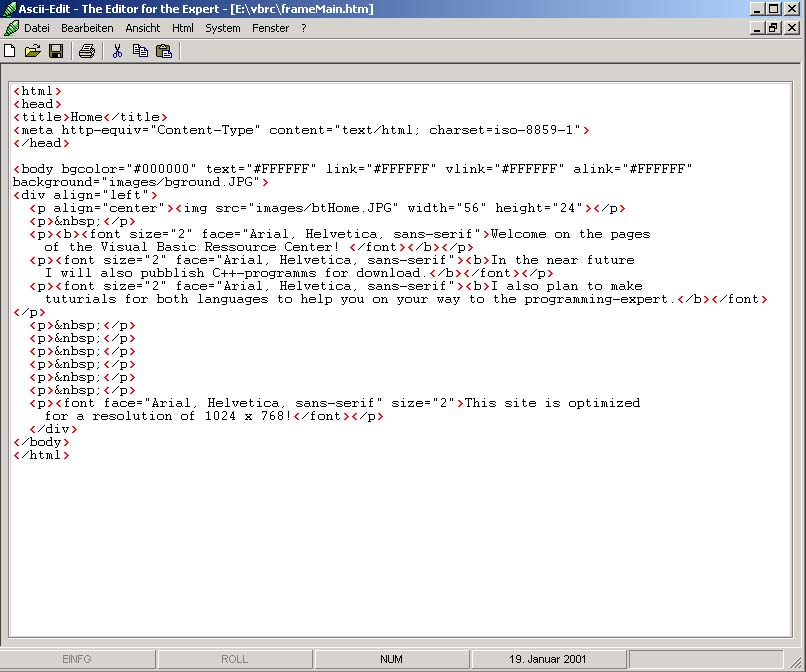Open the Datei menu

click(37, 28)
